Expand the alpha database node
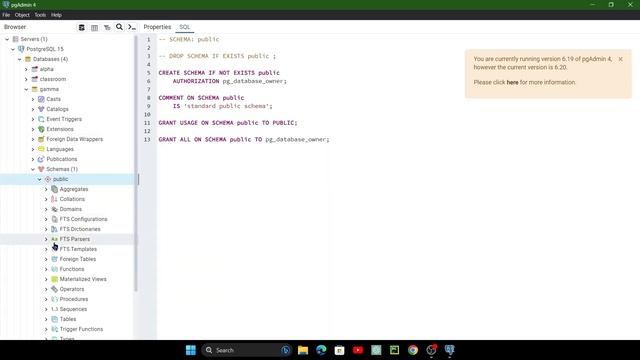640x360 pixels. (27, 69)
